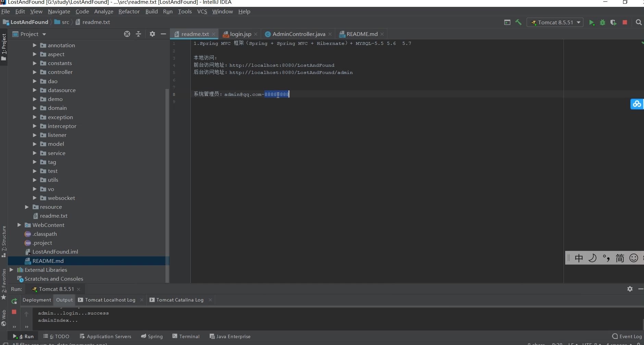The image size is (644, 345).
Task: Expand the WebContent folder
Action: click(x=19, y=225)
